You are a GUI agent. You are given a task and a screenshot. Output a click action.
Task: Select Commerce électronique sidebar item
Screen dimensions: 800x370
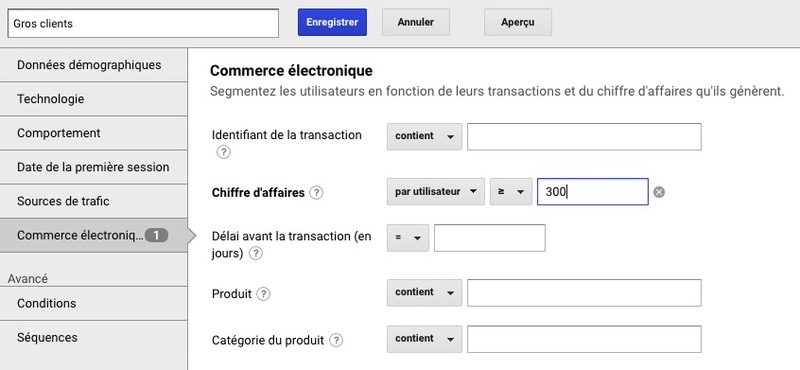tap(94, 235)
